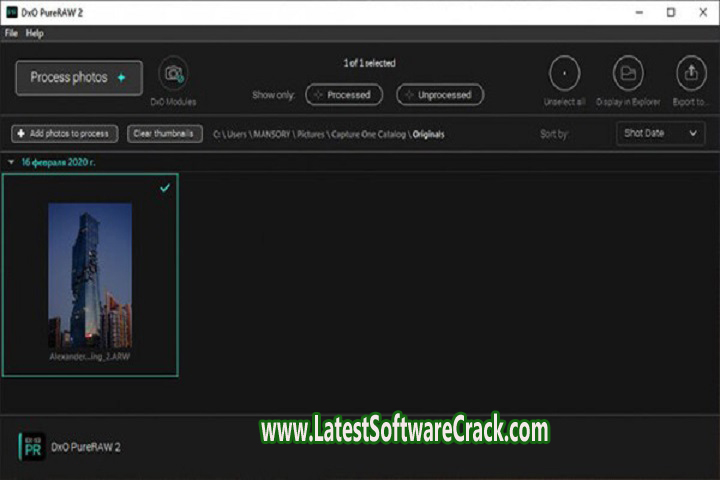The image size is (720, 480).
Task: Click the PR logo in the bottom bar
Action: (32, 446)
